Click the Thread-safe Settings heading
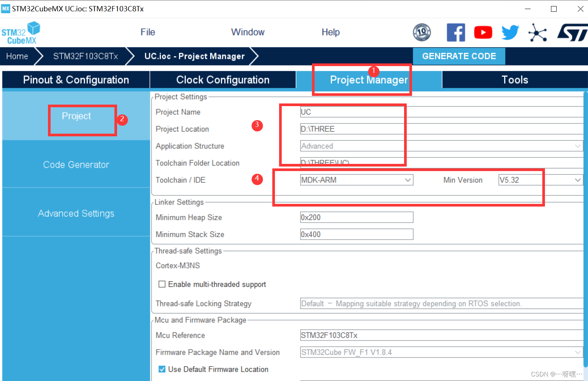The width and height of the screenshot is (588, 381). [x=188, y=251]
